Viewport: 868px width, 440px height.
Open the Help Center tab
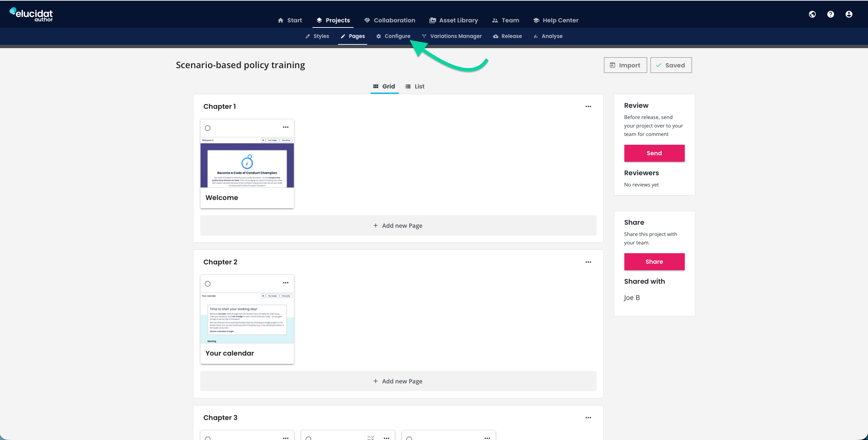point(555,20)
